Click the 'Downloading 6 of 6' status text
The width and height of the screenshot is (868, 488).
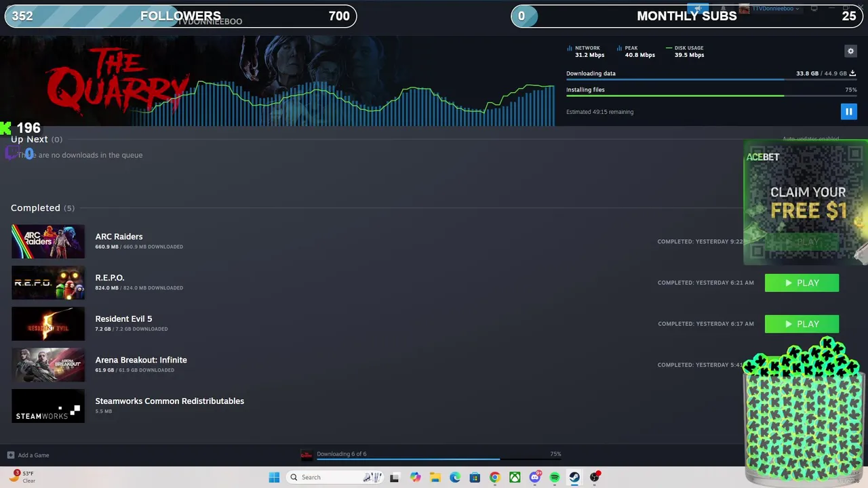[342, 454]
